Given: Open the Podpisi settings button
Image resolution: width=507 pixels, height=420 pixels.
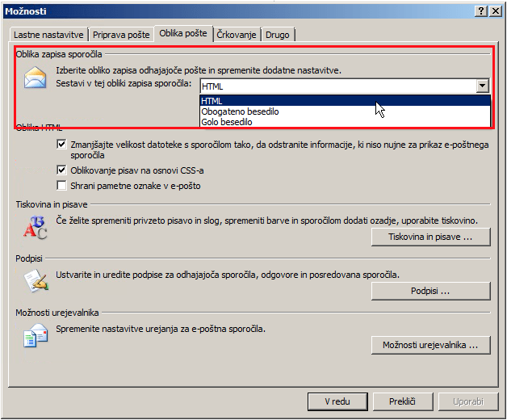Looking at the screenshot, I should point(430,291).
